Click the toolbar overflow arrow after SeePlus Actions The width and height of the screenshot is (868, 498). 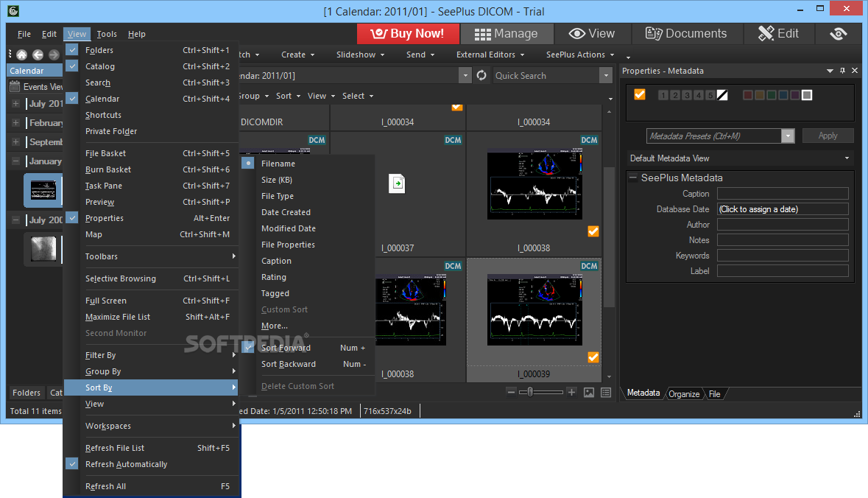coord(628,57)
